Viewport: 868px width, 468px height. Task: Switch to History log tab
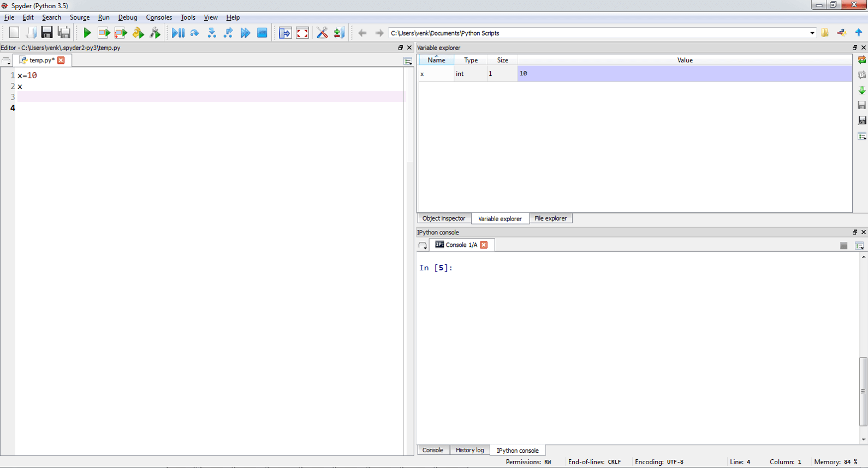click(x=469, y=450)
